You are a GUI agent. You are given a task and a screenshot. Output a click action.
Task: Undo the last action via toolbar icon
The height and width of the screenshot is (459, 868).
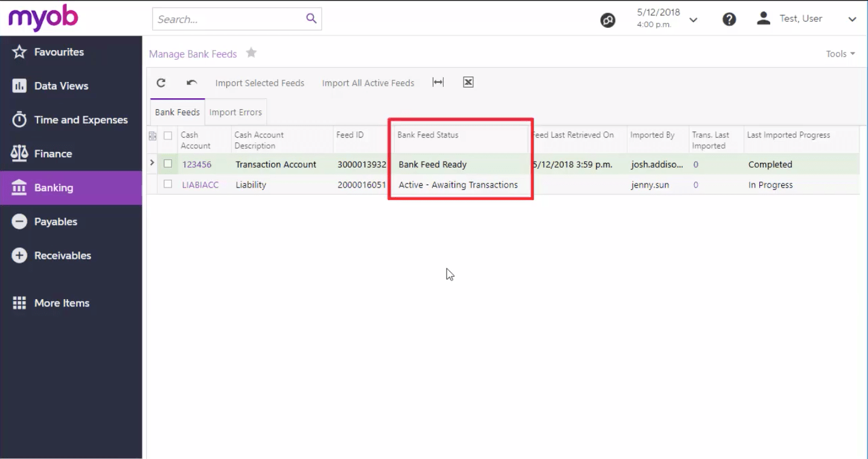pos(187,82)
